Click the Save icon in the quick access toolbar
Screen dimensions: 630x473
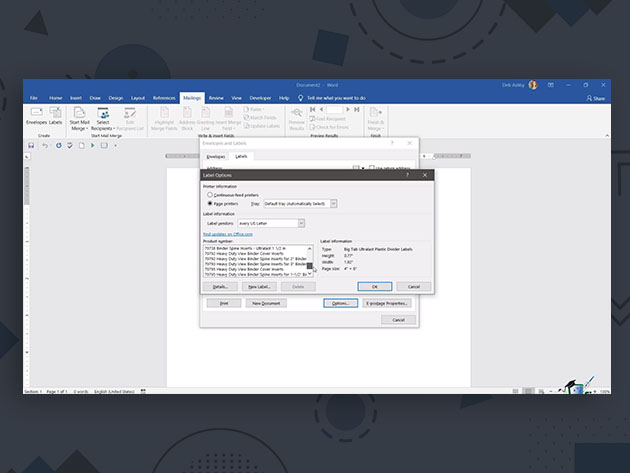click(x=31, y=145)
